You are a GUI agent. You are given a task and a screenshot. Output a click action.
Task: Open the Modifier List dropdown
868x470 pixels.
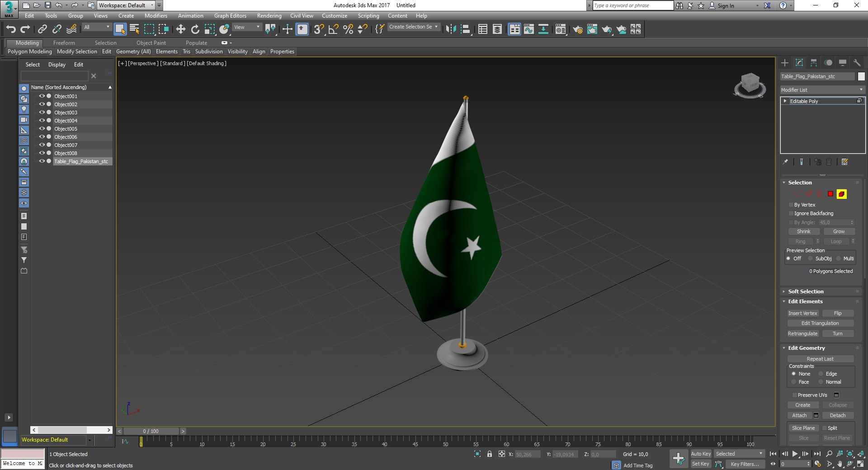tap(822, 90)
